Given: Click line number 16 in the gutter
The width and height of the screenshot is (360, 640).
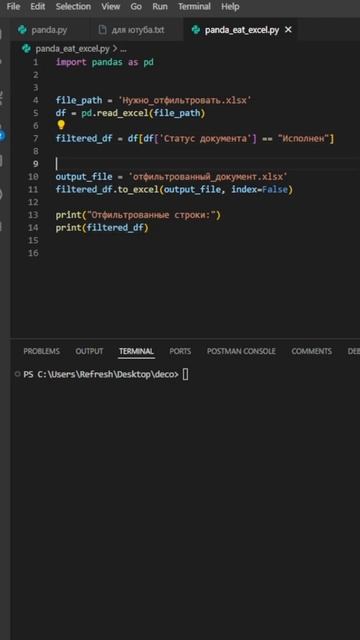Looking at the screenshot, I should [x=34, y=253].
